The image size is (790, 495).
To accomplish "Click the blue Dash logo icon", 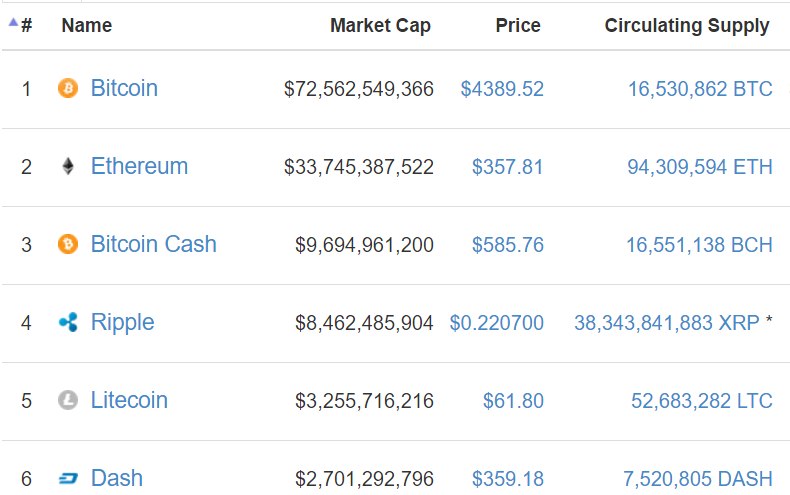I will click(68, 478).
